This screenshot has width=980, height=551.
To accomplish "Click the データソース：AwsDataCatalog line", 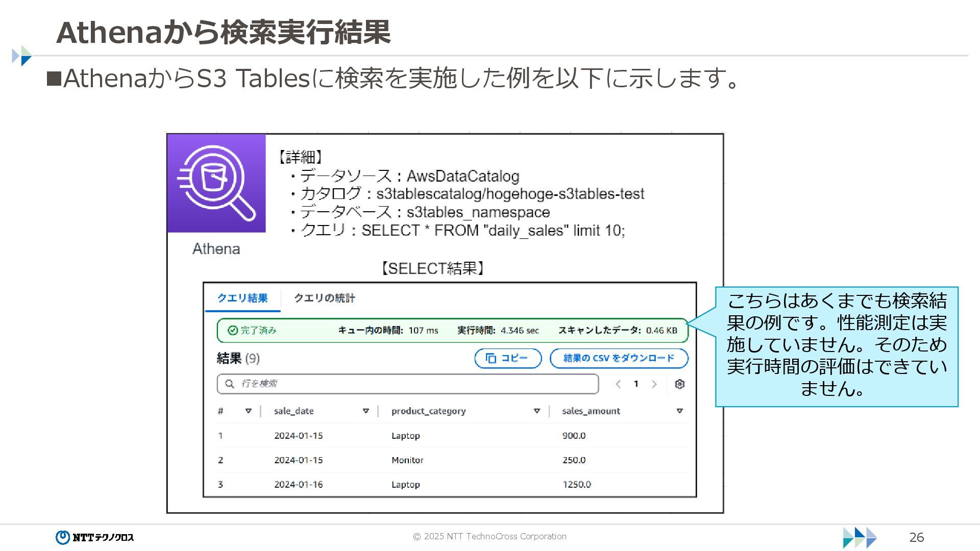I will coord(404,176).
